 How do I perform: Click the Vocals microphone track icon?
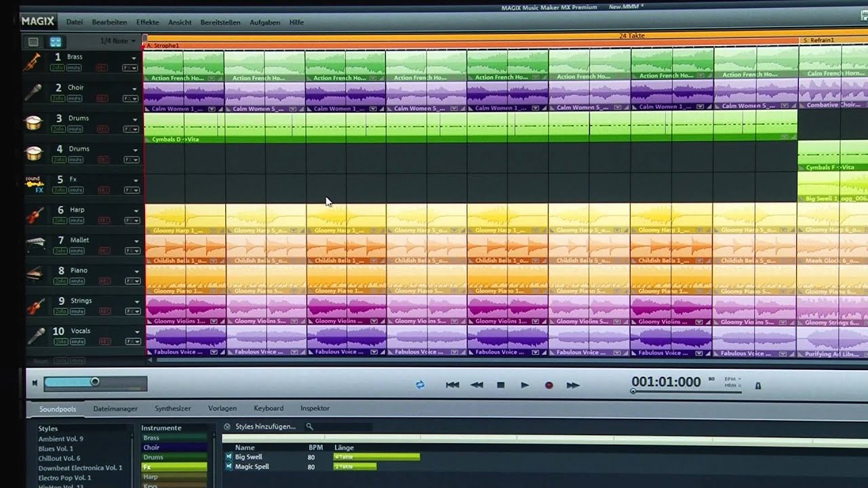pos(35,336)
